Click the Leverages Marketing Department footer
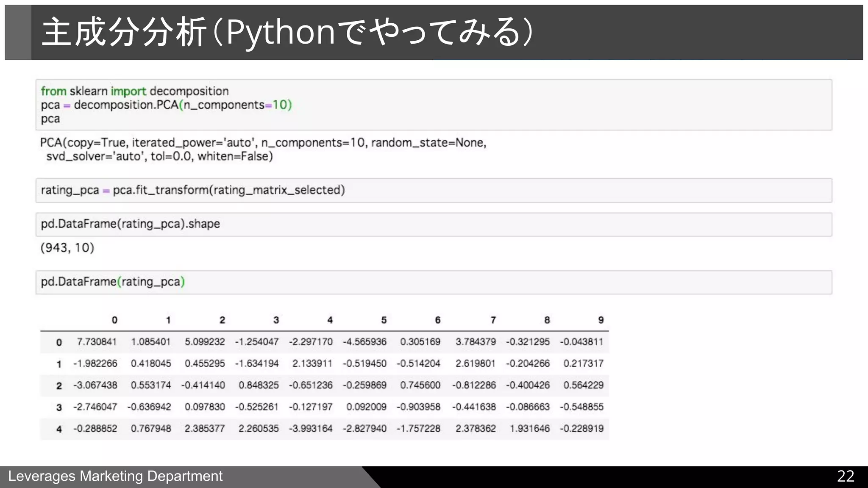The height and width of the screenshot is (488, 868). tap(115, 477)
